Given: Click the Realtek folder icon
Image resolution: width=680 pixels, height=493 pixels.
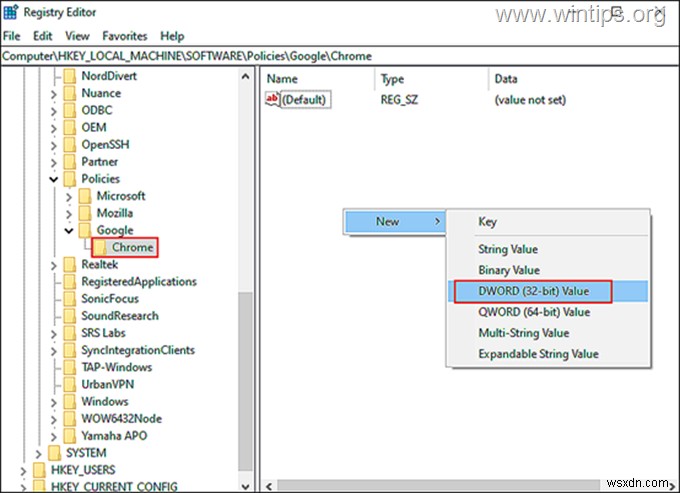Looking at the screenshot, I should coord(70,264).
